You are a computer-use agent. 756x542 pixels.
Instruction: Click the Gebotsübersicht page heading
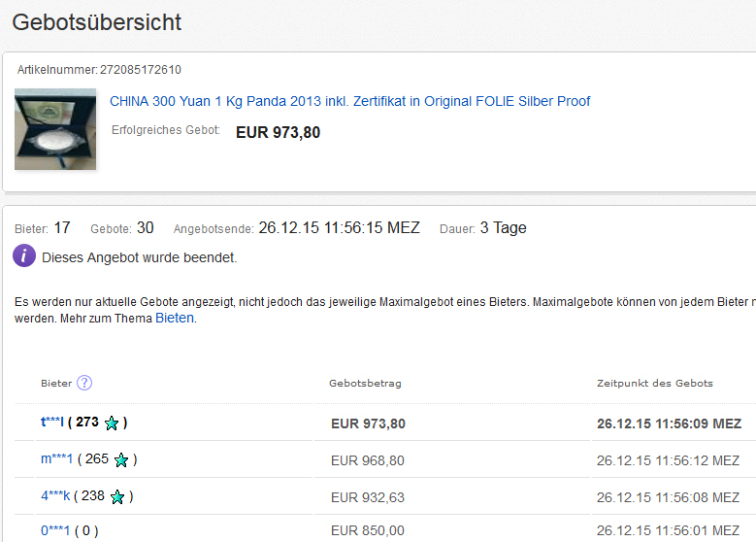pyautogui.click(x=97, y=21)
